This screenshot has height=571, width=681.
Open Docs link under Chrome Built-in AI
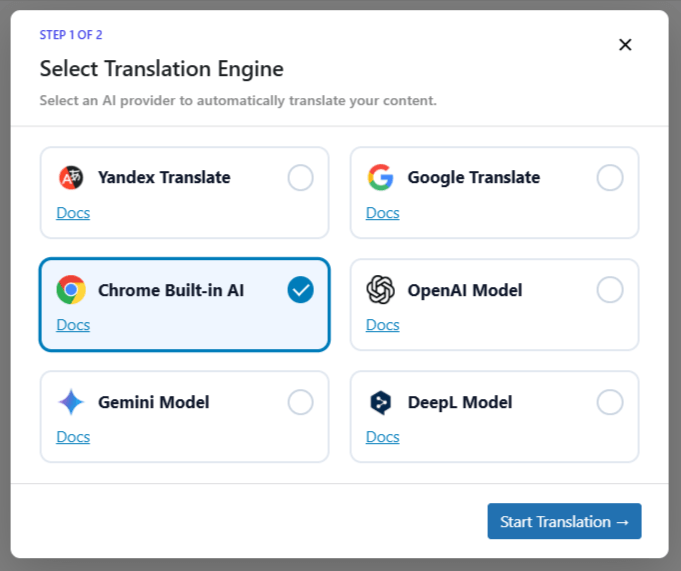pyautogui.click(x=73, y=325)
